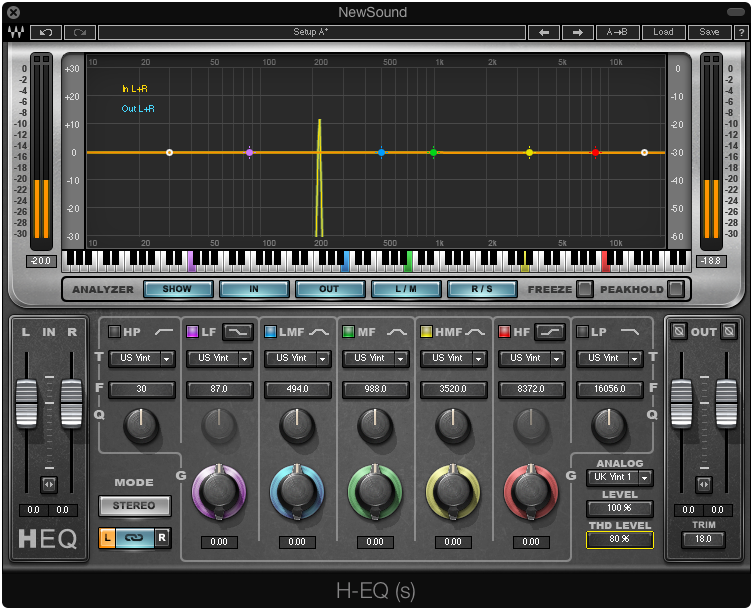Screen dimensions: 753x610
Task: Select the white HP node on graph
Action: pyautogui.click(x=170, y=152)
